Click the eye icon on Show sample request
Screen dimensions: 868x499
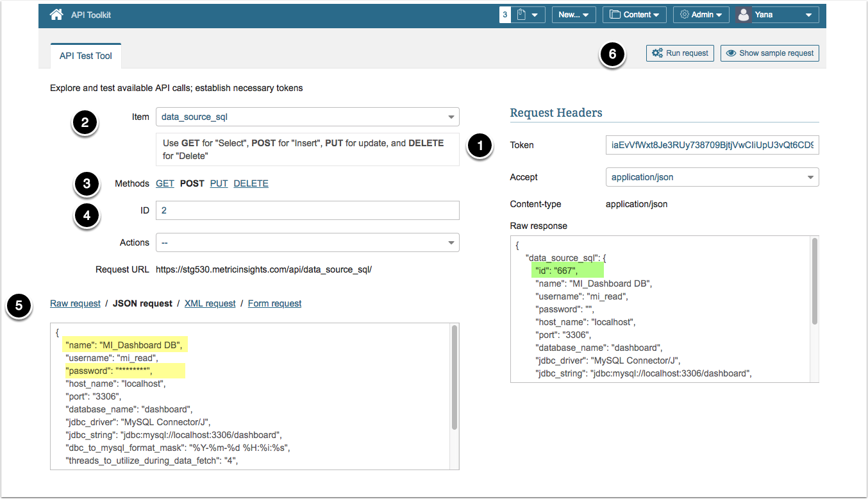pyautogui.click(x=731, y=53)
